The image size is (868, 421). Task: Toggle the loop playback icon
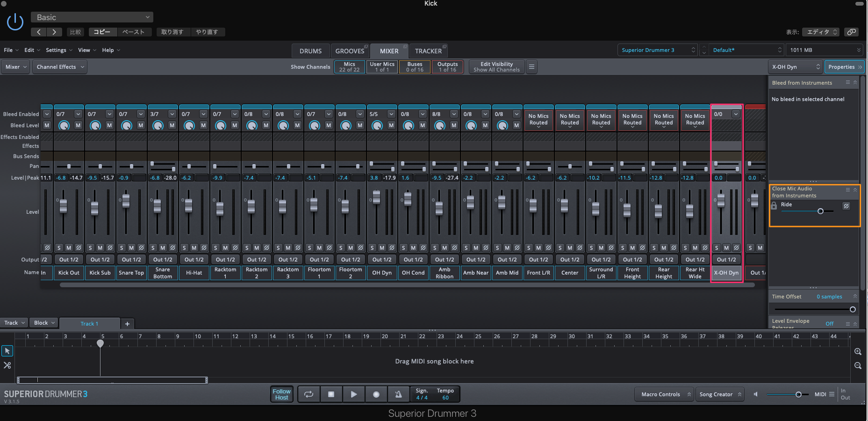308,394
